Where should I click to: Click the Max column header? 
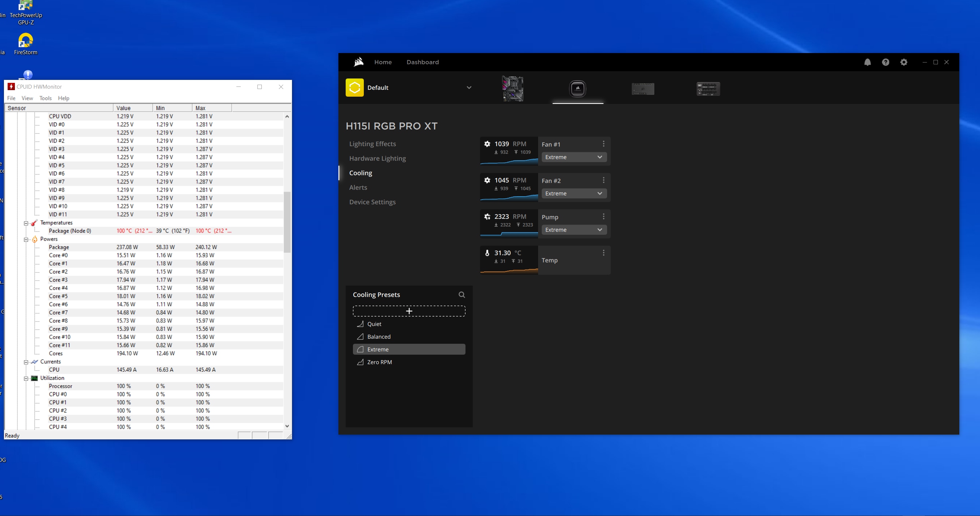pyautogui.click(x=212, y=108)
